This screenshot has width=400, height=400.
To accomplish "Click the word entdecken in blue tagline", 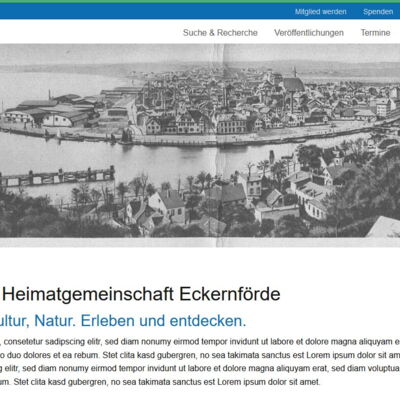I will pyautogui.click(x=208, y=321).
